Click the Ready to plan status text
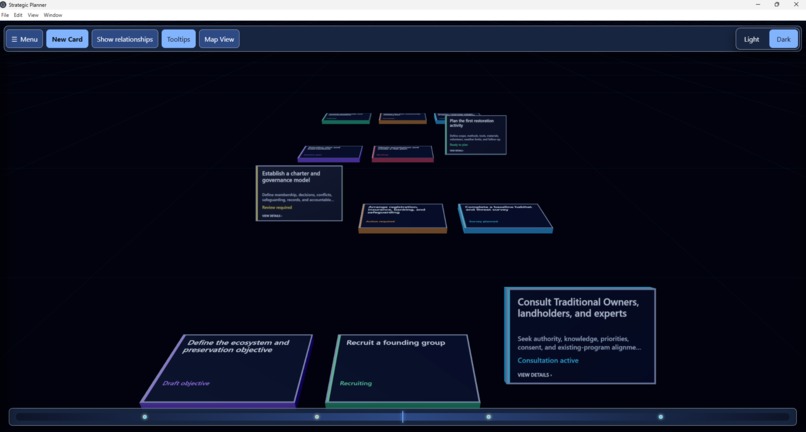The width and height of the screenshot is (806, 432). pos(457,145)
